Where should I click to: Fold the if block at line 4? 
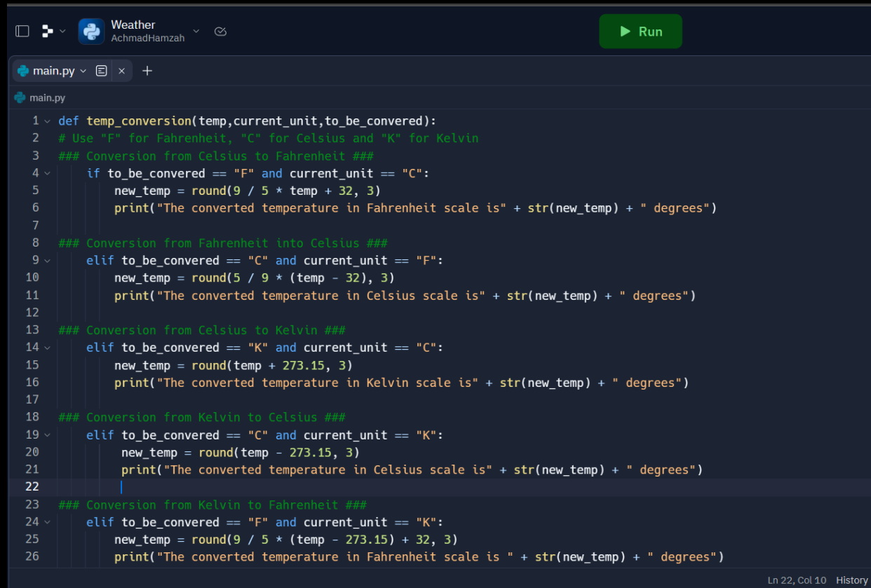47,173
